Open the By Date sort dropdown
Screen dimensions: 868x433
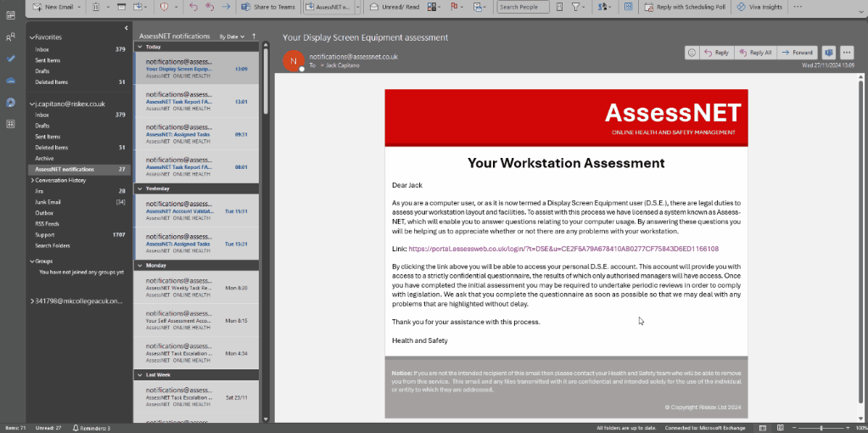[x=232, y=37]
